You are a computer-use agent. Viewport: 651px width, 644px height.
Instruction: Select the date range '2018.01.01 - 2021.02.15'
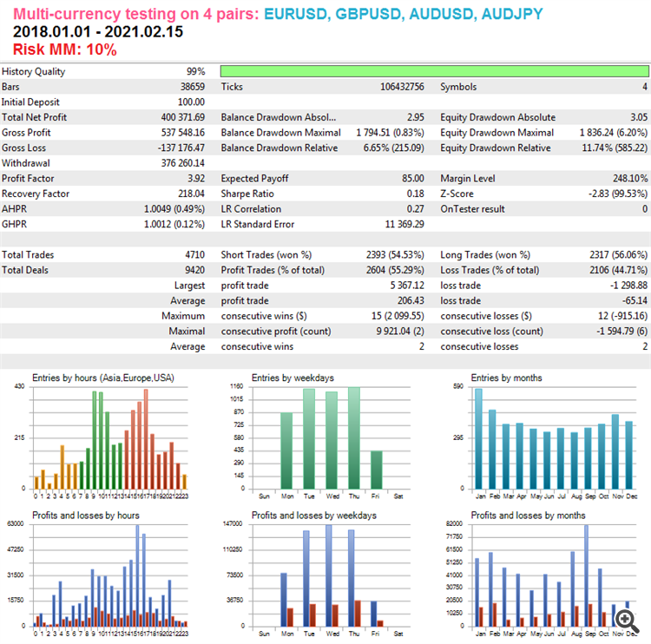click(98, 31)
